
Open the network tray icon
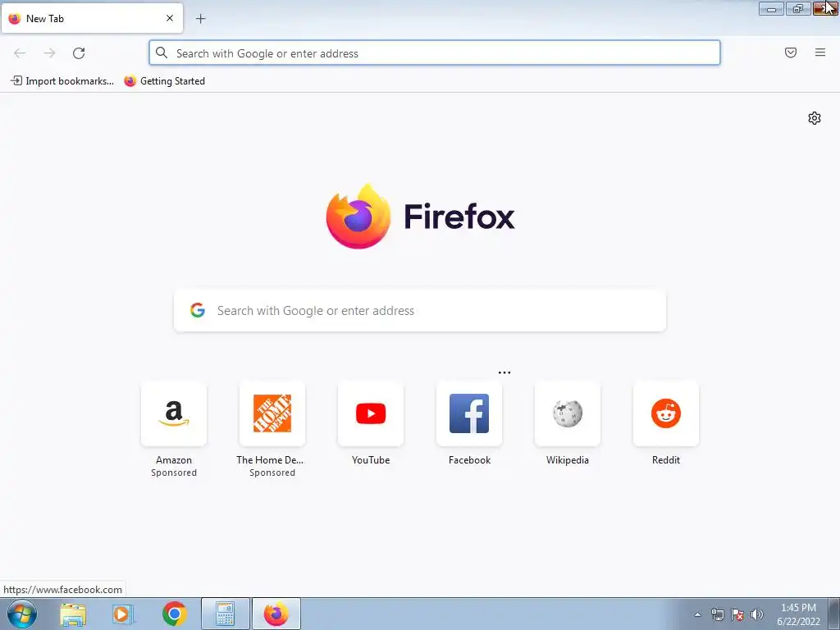click(x=717, y=614)
